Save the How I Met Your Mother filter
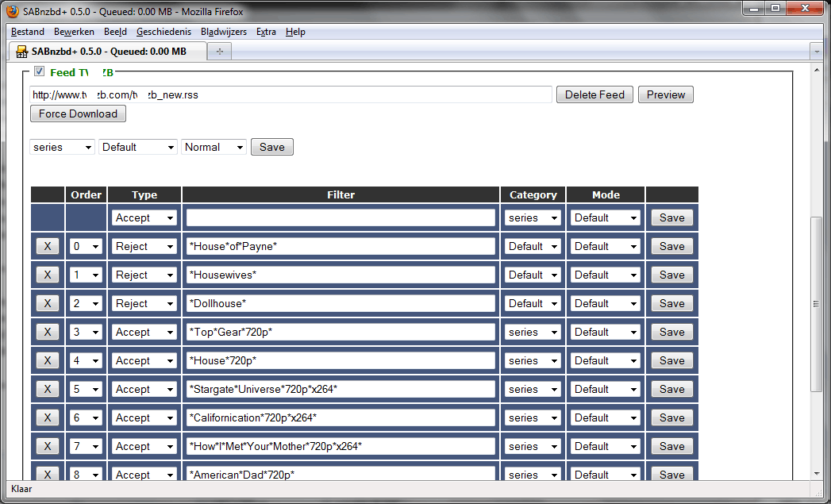Viewport: 831px width, 504px height. pos(672,447)
